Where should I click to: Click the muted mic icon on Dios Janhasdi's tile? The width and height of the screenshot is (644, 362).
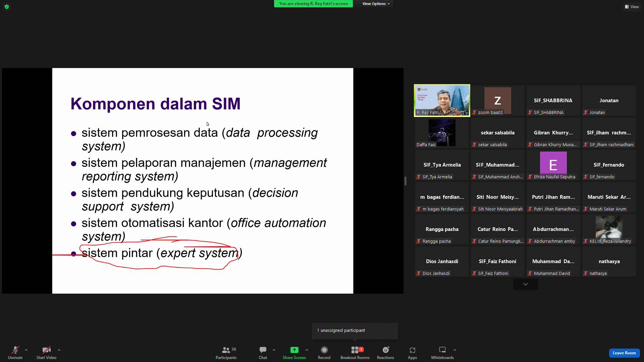419,274
